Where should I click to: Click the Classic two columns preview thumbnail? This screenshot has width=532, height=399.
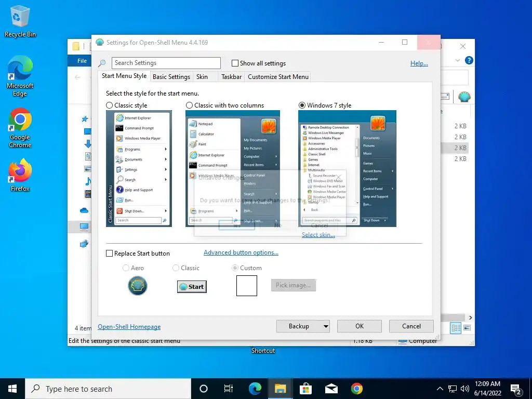tap(233, 169)
